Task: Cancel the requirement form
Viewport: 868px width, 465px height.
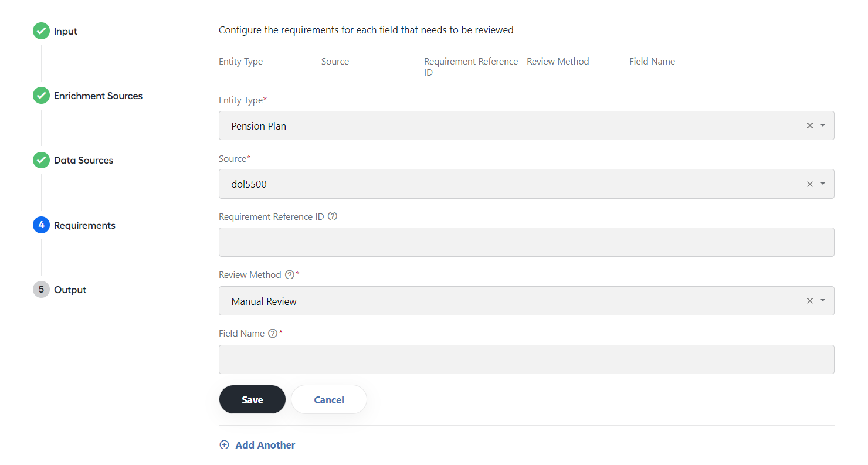Action: [x=329, y=400]
